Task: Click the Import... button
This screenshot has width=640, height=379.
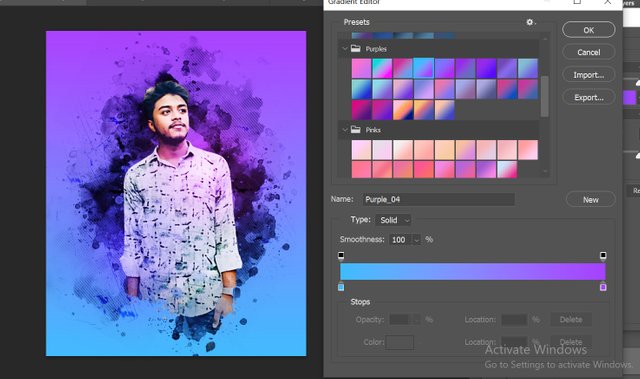Action: coord(589,75)
